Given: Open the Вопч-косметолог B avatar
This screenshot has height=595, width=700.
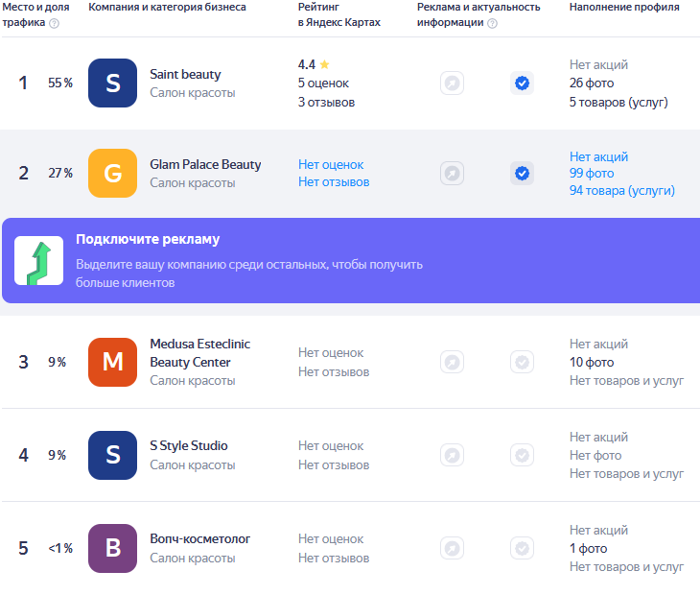Looking at the screenshot, I should pos(112,549).
